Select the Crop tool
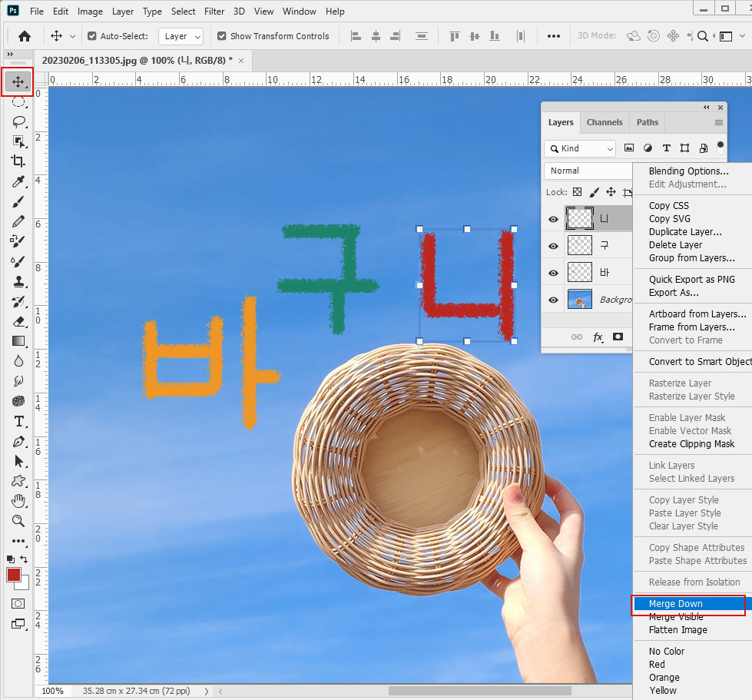 18,161
